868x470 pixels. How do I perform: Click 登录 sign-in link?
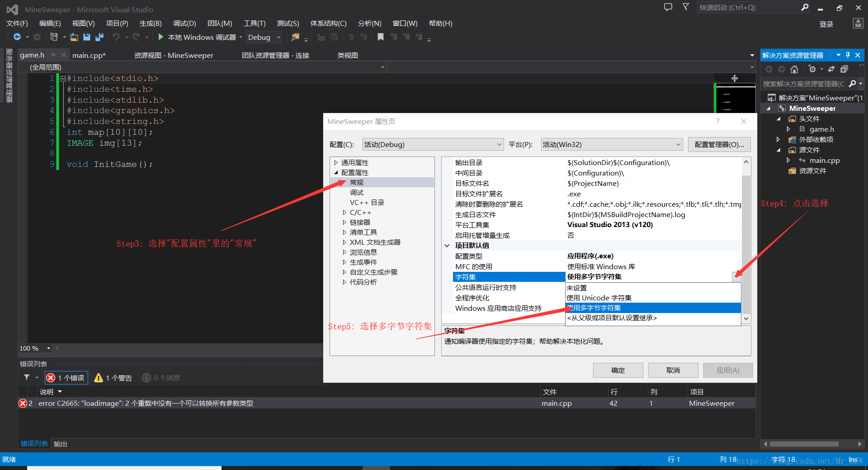826,24
